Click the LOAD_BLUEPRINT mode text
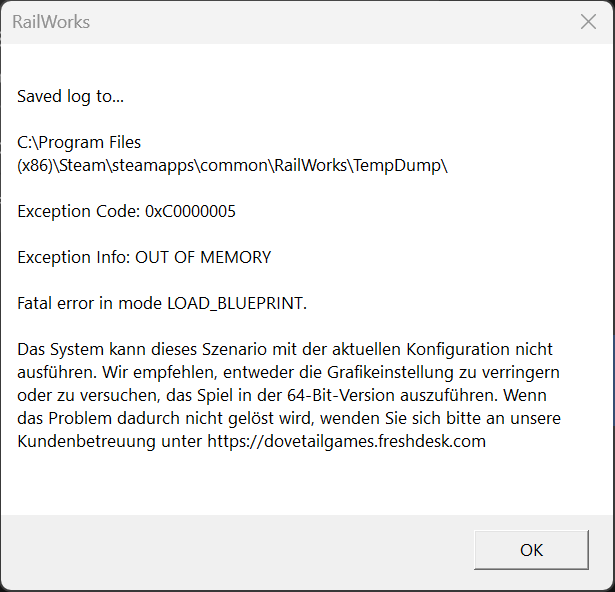 coord(237,303)
